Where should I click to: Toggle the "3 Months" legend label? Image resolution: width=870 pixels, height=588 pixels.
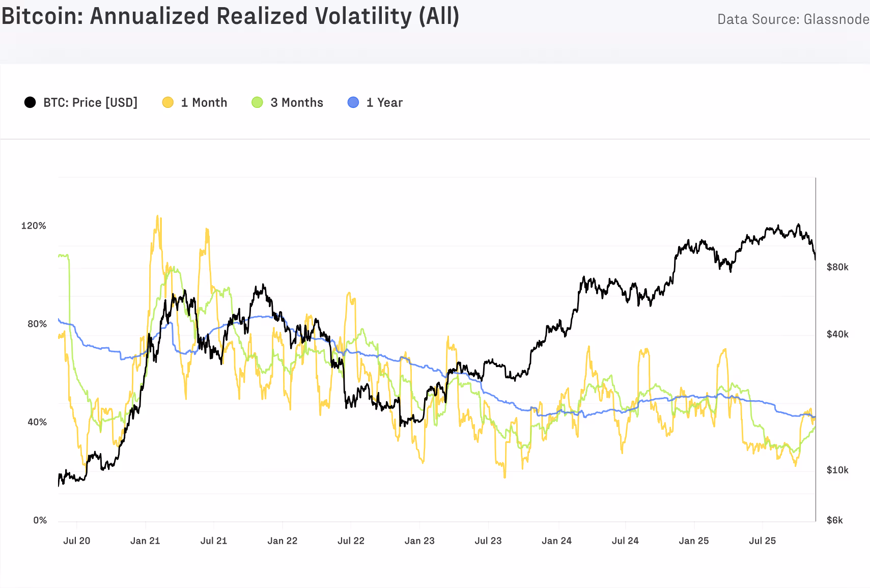(x=297, y=102)
